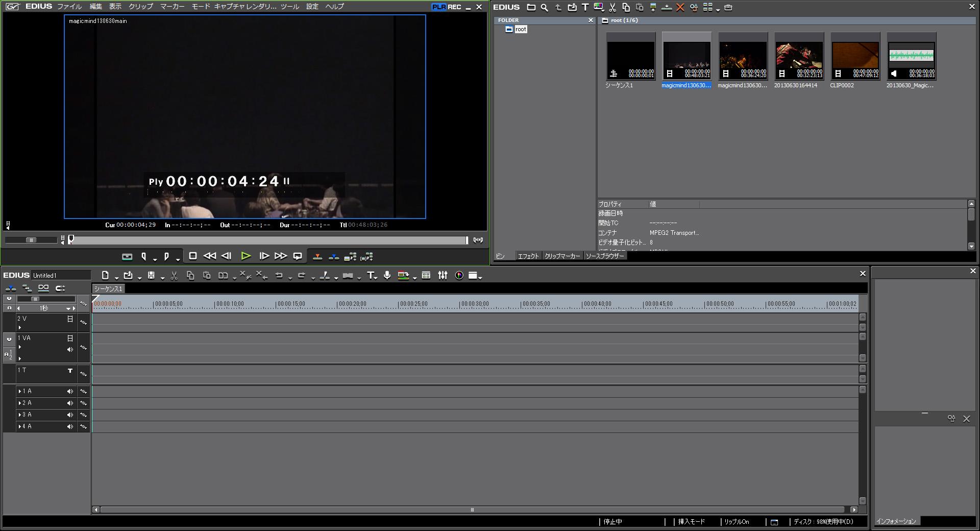
Task: Click the green Play button in player
Action: [x=246, y=256]
